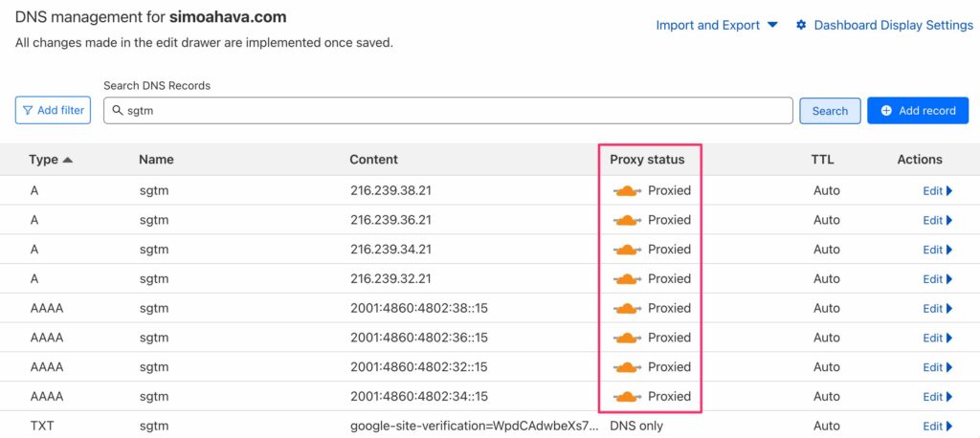Edit the A record 216.239.36.21
This screenshot has width=980, height=438.
click(x=938, y=221)
